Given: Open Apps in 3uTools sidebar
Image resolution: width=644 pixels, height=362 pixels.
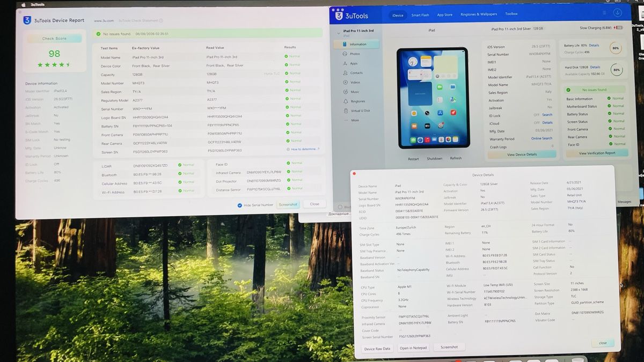Looking at the screenshot, I should [354, 63].
